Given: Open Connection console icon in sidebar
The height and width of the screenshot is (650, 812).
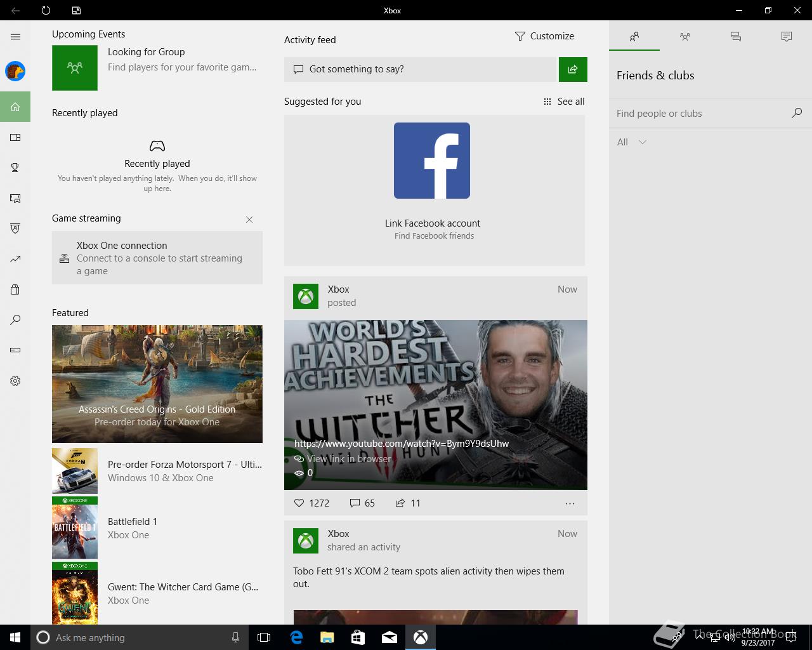Looking at the screenshot, I should [x=15, y=350].
